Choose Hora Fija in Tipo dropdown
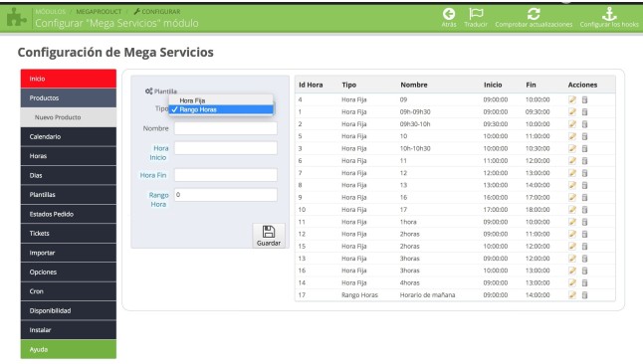643x364 pixels. click(221, 100)
